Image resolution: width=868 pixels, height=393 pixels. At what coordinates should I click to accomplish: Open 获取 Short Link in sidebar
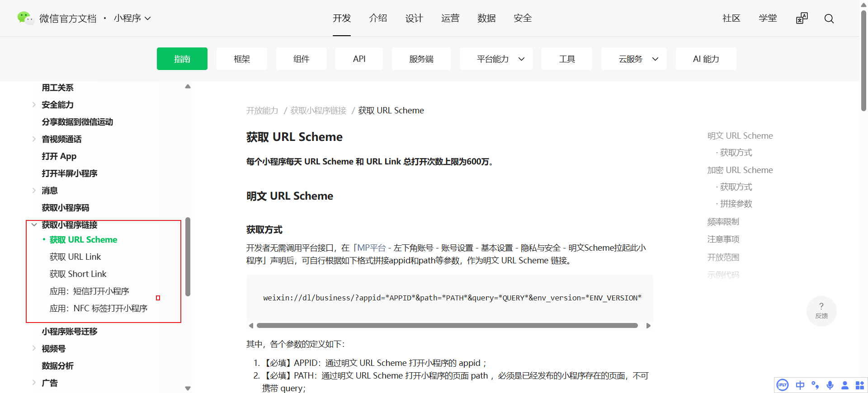click(78, 274)
